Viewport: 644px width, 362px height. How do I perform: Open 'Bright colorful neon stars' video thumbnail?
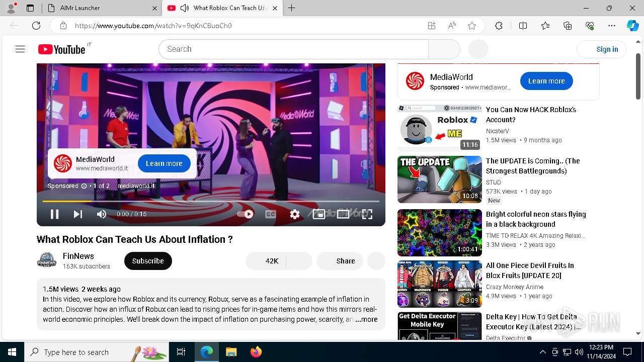coord(440,233)
